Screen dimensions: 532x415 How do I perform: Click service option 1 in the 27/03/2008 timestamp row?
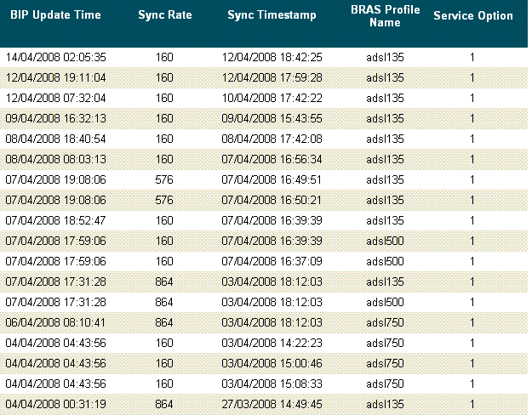pos(472,404)
